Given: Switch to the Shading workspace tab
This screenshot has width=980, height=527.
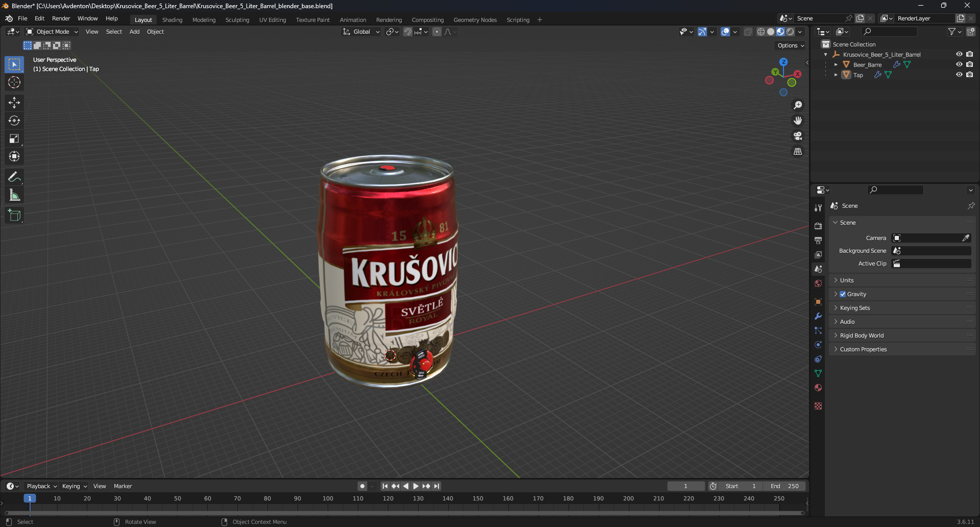Looking at the screenshot, I should (x=172, y=20).
